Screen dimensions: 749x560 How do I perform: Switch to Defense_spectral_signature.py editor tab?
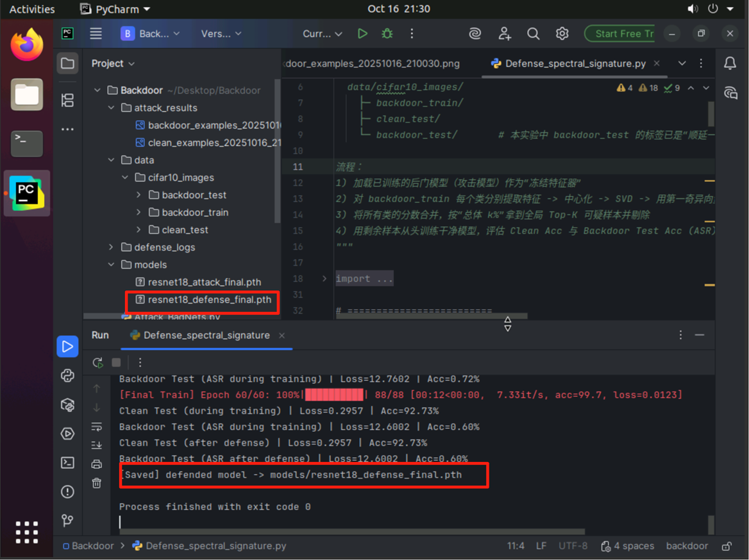point(575,63)
